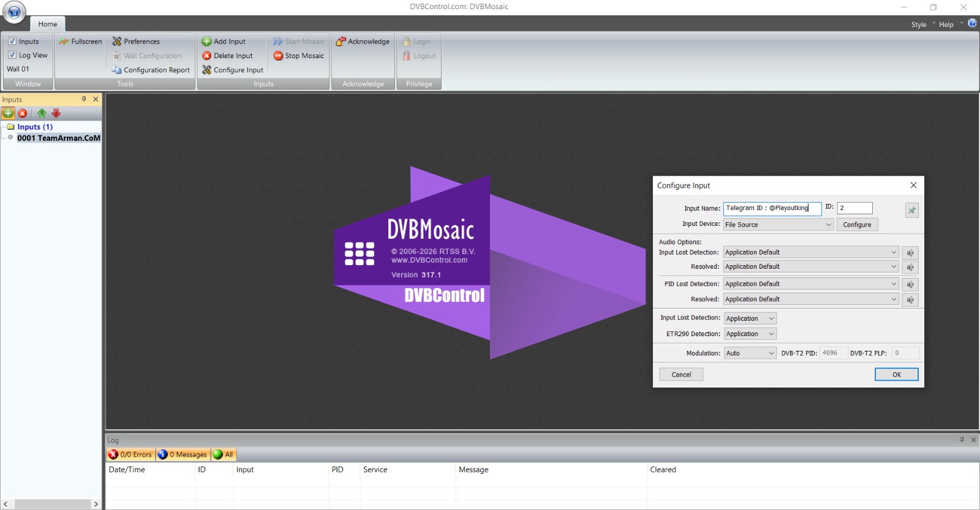
Task: Click the Input Name text field
Action: 772,208
